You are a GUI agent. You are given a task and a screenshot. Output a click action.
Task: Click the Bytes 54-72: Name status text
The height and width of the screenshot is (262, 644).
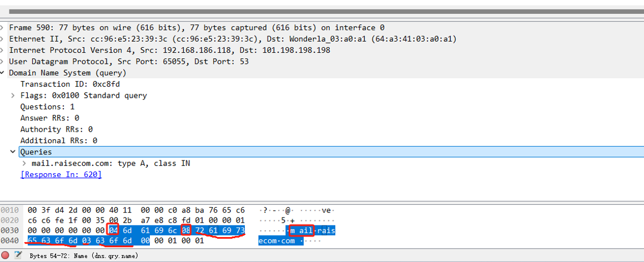(x=84, y=255)
